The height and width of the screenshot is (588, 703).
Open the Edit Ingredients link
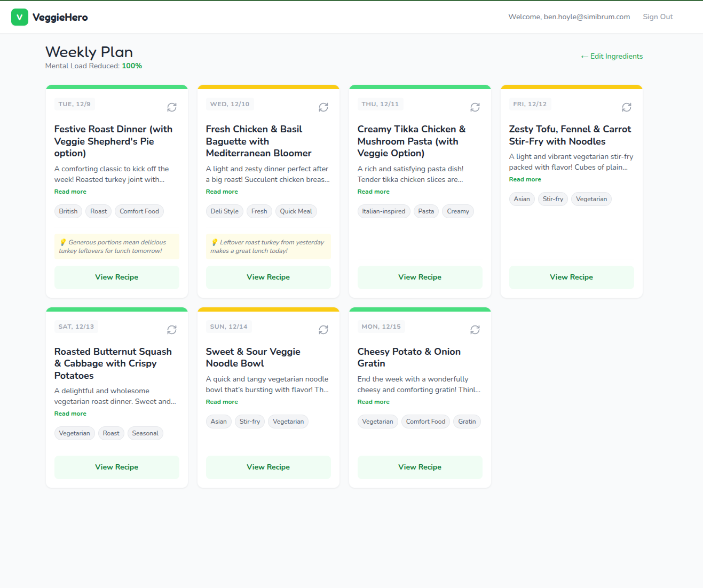tap(612, 56)
